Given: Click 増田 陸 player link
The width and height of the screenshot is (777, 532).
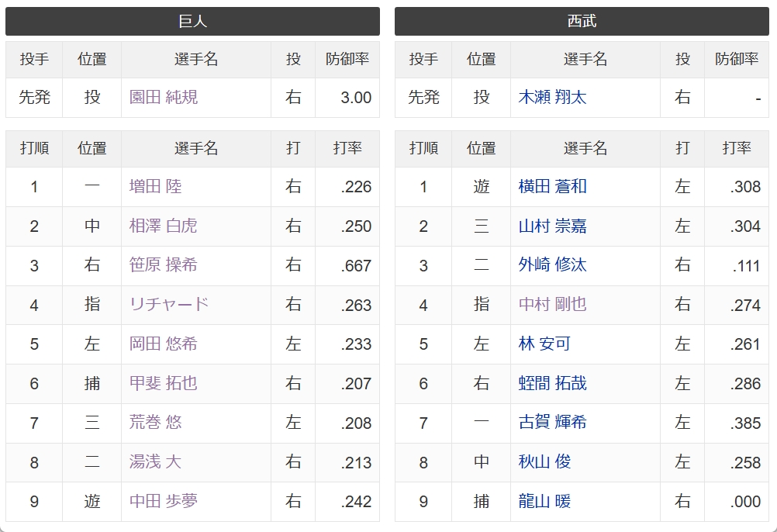Looking at the screenshot, I should [x=156, y=186].
